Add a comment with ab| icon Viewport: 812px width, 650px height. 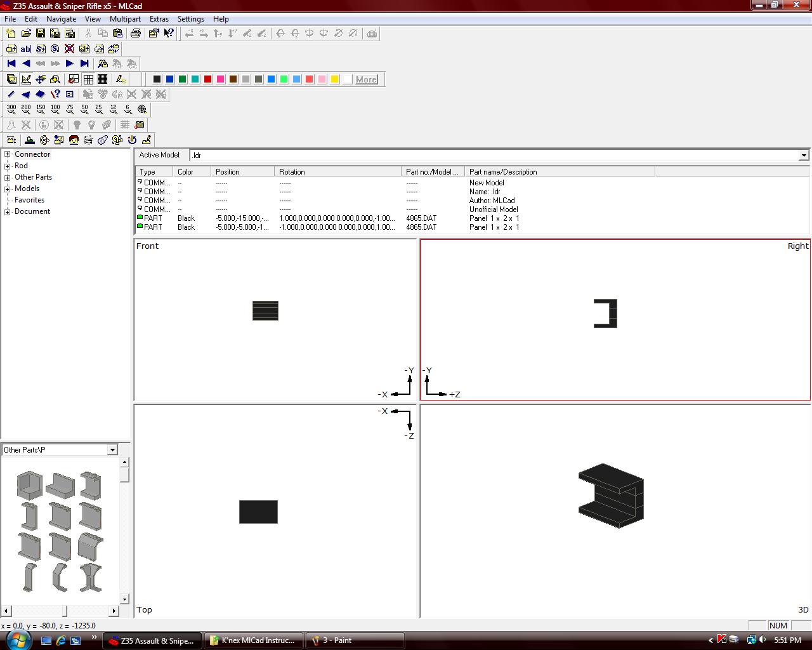26,49
